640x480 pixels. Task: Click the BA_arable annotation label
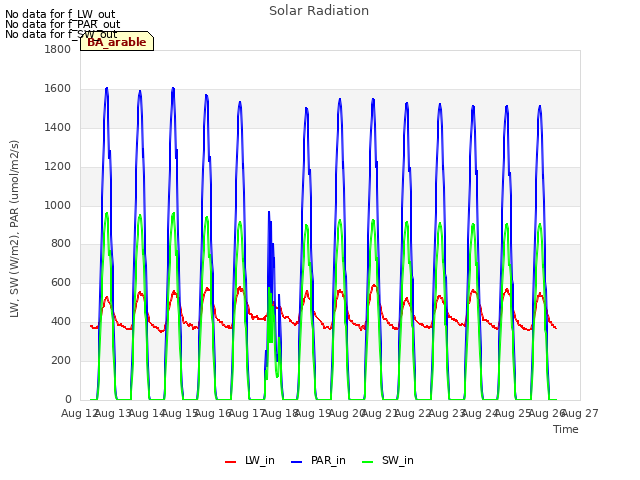coord(117,42)
